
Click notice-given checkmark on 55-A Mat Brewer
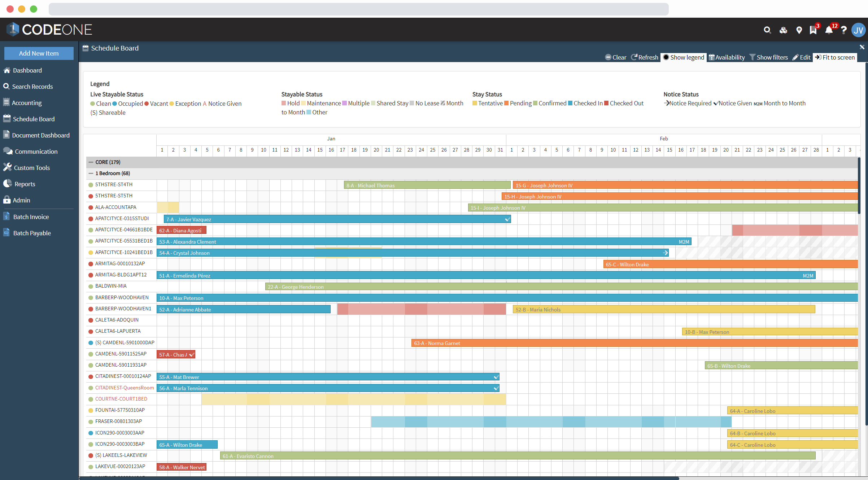coord(496,377)
